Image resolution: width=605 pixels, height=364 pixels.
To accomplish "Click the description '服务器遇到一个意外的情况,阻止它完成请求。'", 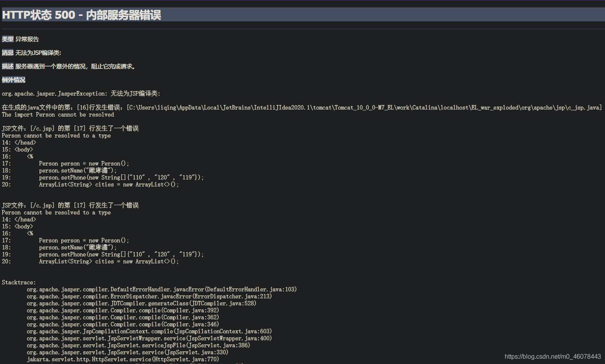I will 75,66.
